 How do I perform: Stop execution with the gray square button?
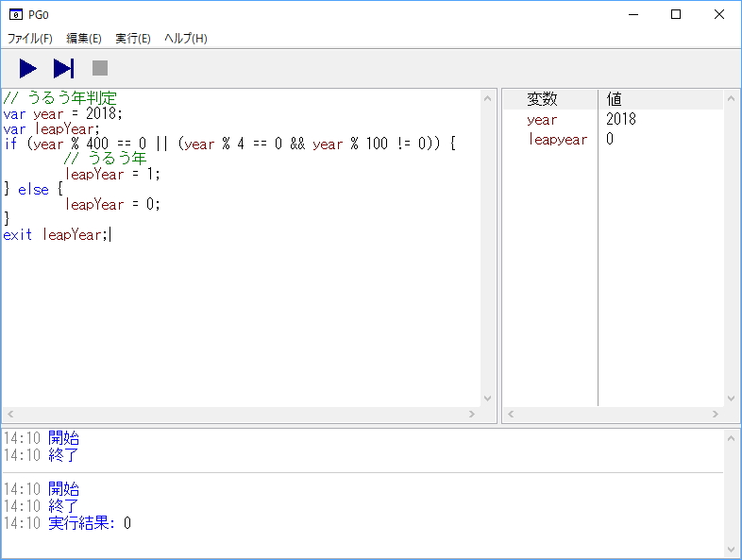100,68
